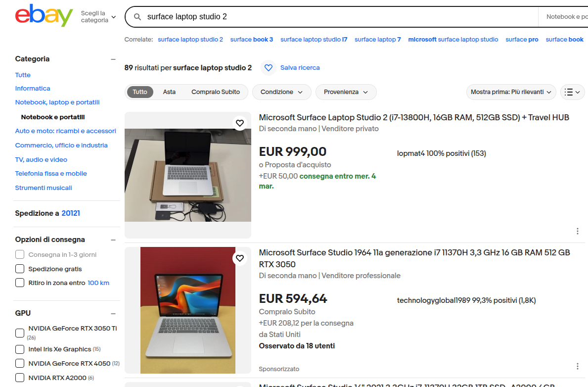Viewport: 588px width, 387px height.
Task: Open more options menu for sponsored listing
Action: point(578,366)
